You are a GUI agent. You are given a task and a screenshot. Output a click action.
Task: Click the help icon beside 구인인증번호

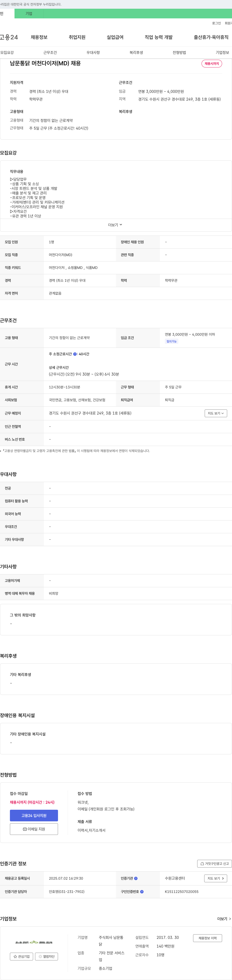pos(142,892)
